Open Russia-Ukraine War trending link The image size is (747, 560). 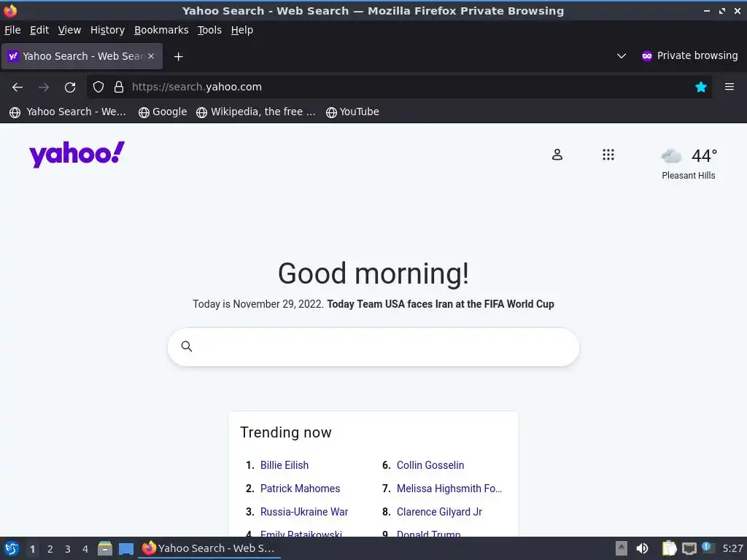304,512
